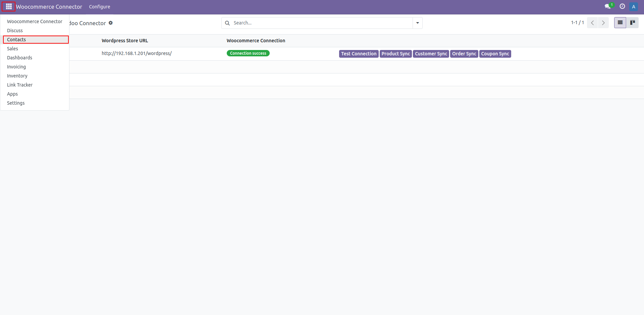Screen dimensions: 644x315
Task: Choose Settings in the apps list
Action: click(16, 103)
